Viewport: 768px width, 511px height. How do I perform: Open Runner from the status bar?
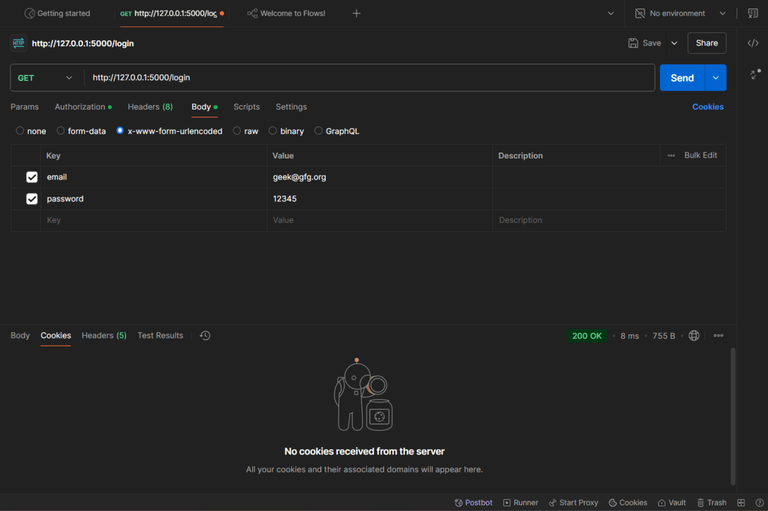pos(521,503)
